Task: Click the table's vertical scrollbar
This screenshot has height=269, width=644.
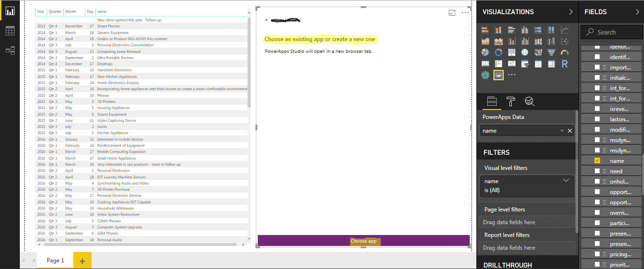Action: 249,61
